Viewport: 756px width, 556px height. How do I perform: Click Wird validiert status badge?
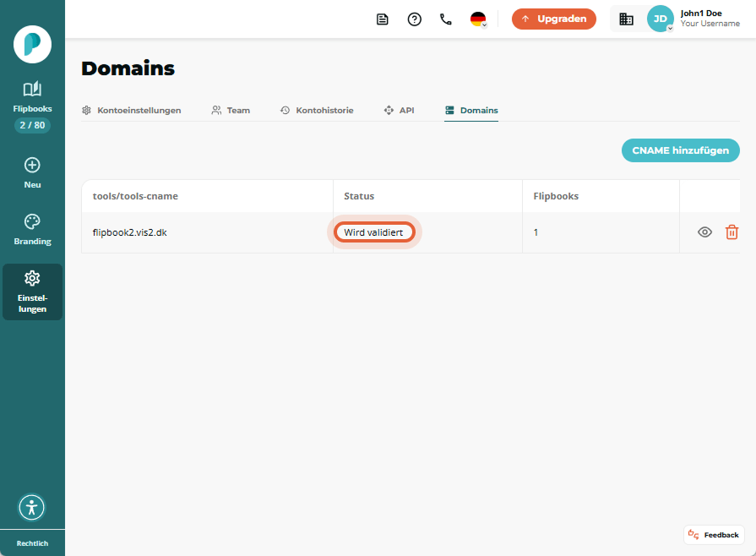(373, 232)
